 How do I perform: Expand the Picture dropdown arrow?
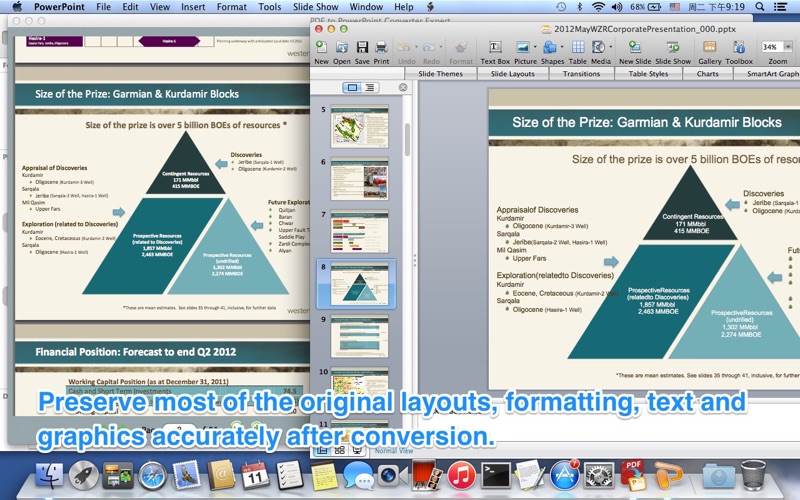point(535,47)
